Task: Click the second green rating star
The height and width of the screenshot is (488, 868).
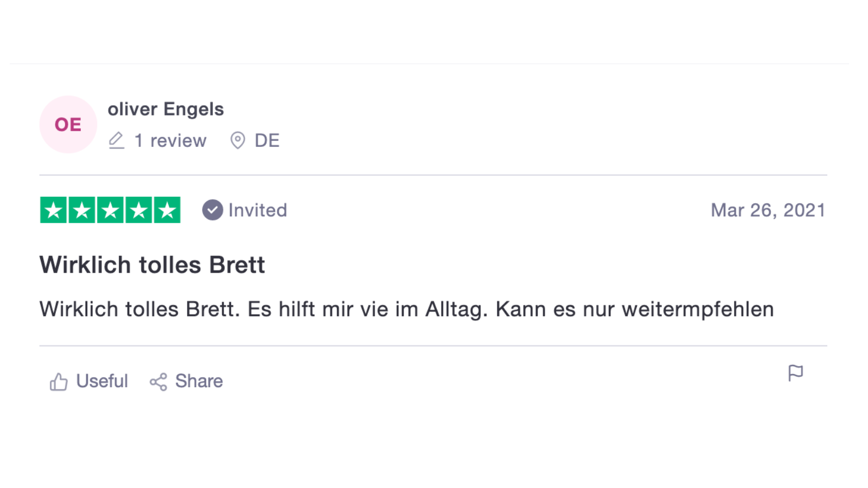Action: coord(82,210)
